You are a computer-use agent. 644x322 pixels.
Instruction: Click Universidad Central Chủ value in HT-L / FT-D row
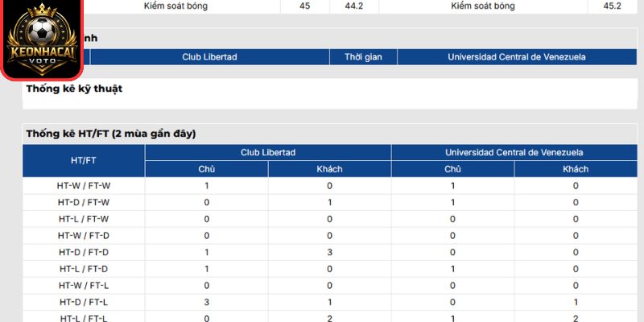(x=452, y=269)
